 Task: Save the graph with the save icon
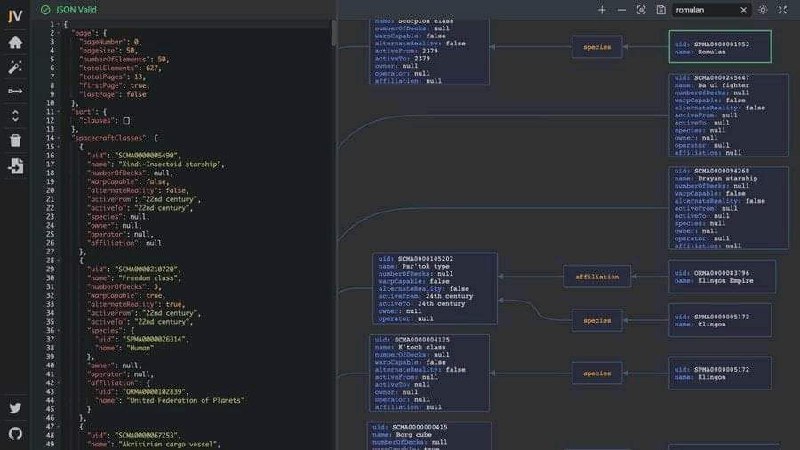tap(661, 10)
